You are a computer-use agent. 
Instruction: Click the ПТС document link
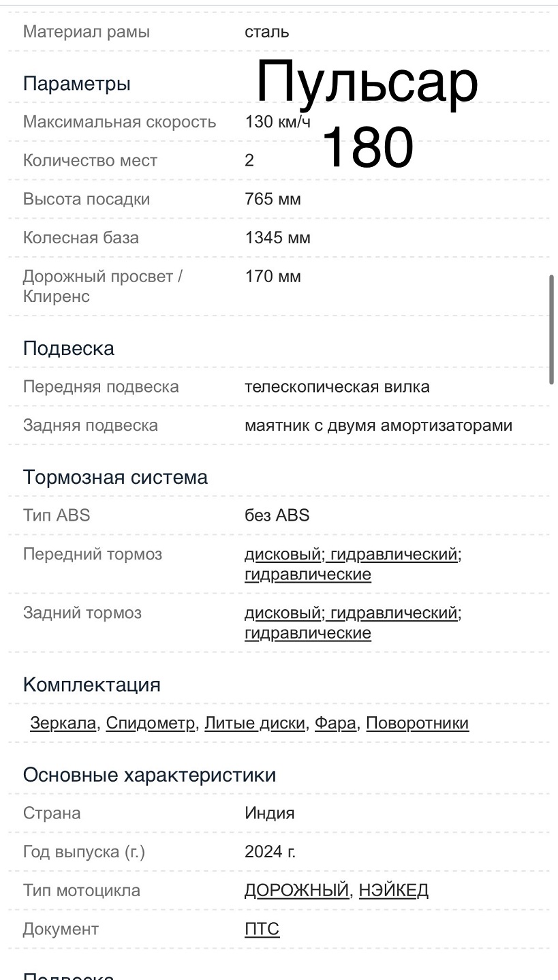pos(262,929)
